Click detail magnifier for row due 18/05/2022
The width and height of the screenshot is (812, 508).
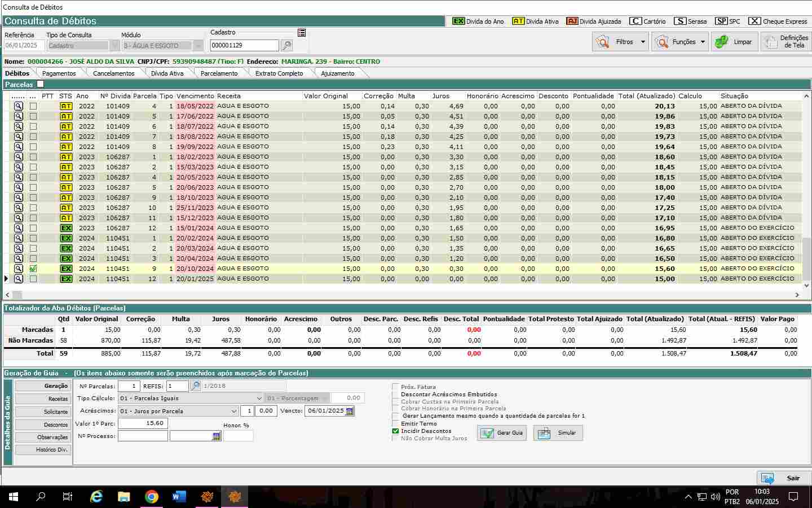click(19, 106)
